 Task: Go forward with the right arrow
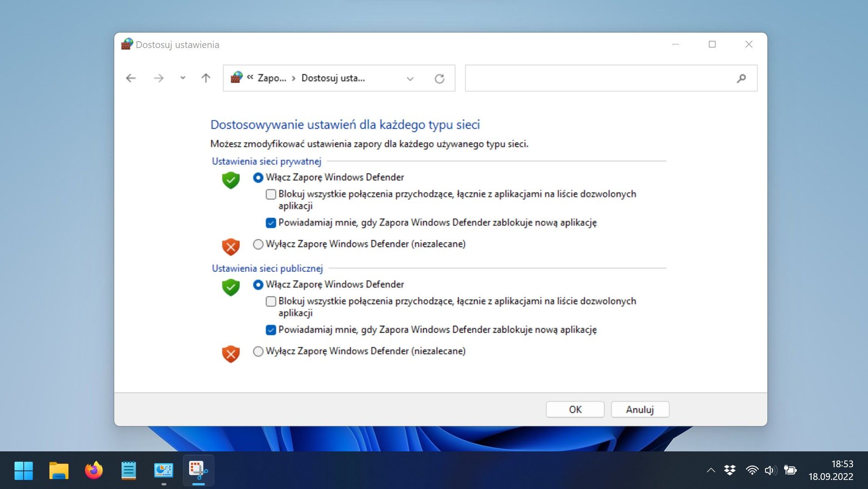pyautogui.click(x=158, y=78)
